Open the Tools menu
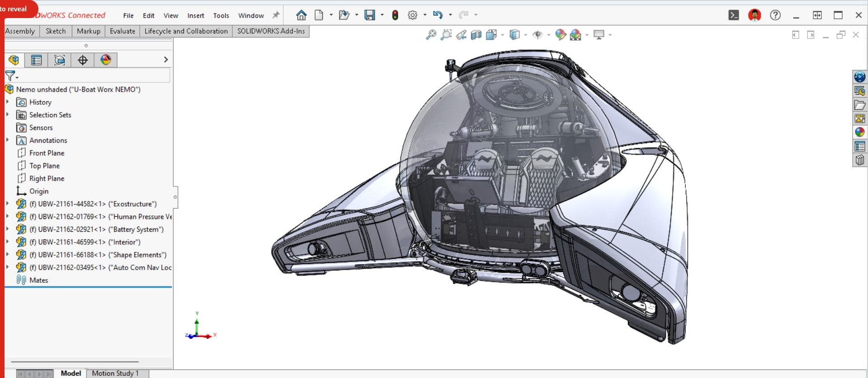Viewport: 868px width, 378px height. pyautogui.click(x=221, y=15)
